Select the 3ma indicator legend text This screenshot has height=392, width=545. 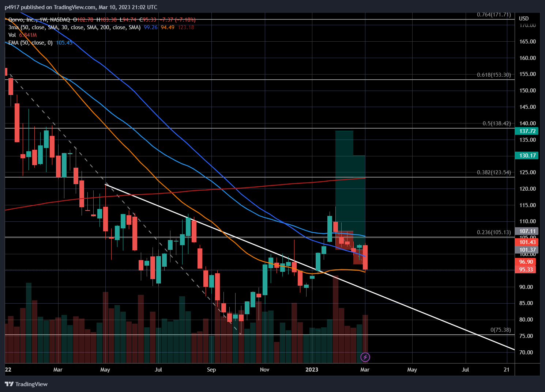(74, 27)
